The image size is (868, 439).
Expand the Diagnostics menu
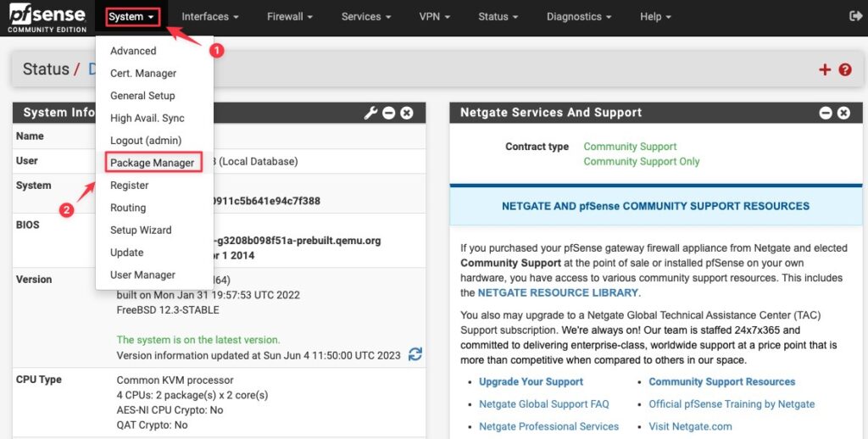pyautogui.click(x=579, y=17)
